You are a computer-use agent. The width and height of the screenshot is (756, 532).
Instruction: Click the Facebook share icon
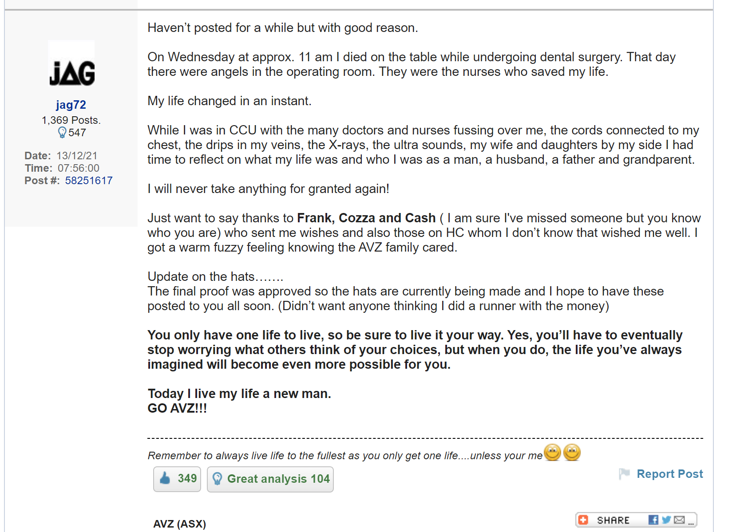click(x=653, y=520)
